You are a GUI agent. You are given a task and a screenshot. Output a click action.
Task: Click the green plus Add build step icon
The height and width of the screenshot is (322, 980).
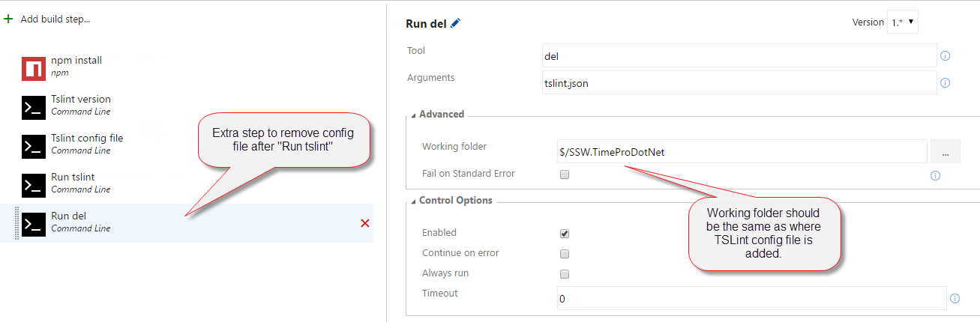pos(8,19)
